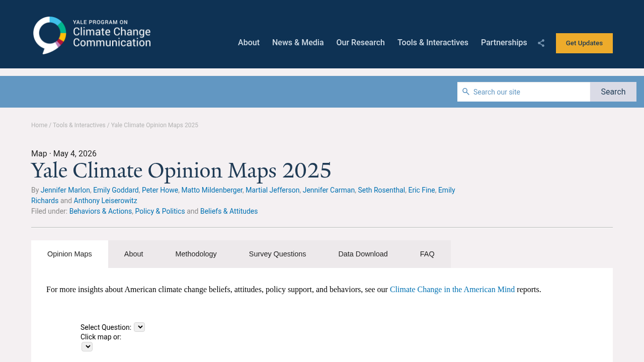Open the share icon in the header
Viewport: 644px width, 362px height.
541,43
